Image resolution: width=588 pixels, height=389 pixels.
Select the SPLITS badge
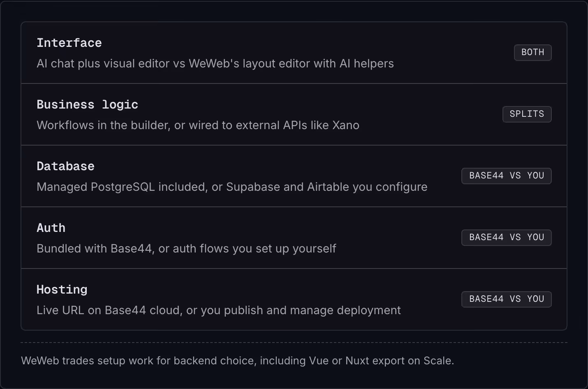pyautogui.click(x=527, y=114)
